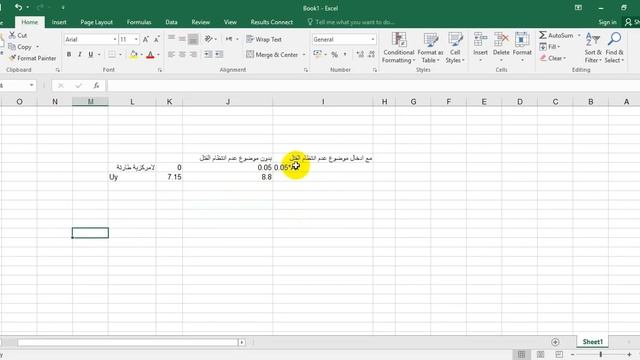The width and height of the screenshot is (640, 360).
Task: Select the Sheet1 tab
Action: pyautogui.click(x=592, y=342)
